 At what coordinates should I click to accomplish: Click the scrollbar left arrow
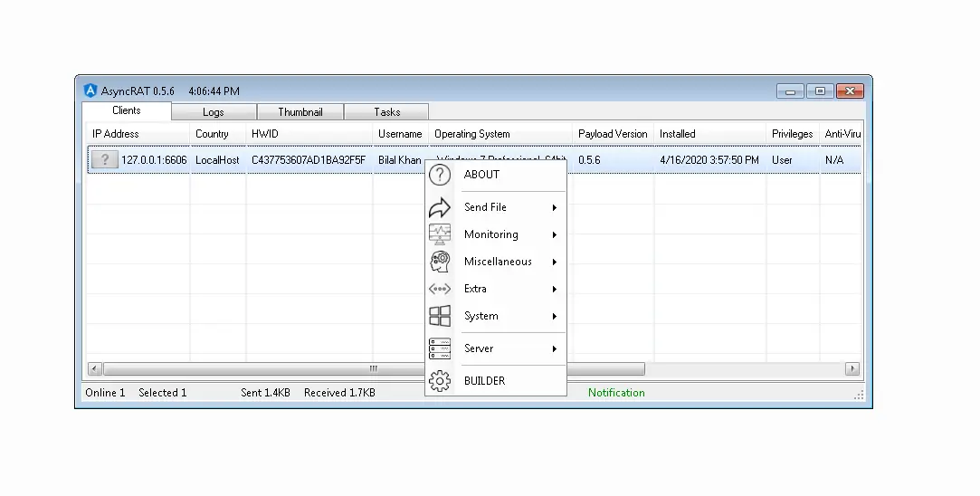click(94, 368)
